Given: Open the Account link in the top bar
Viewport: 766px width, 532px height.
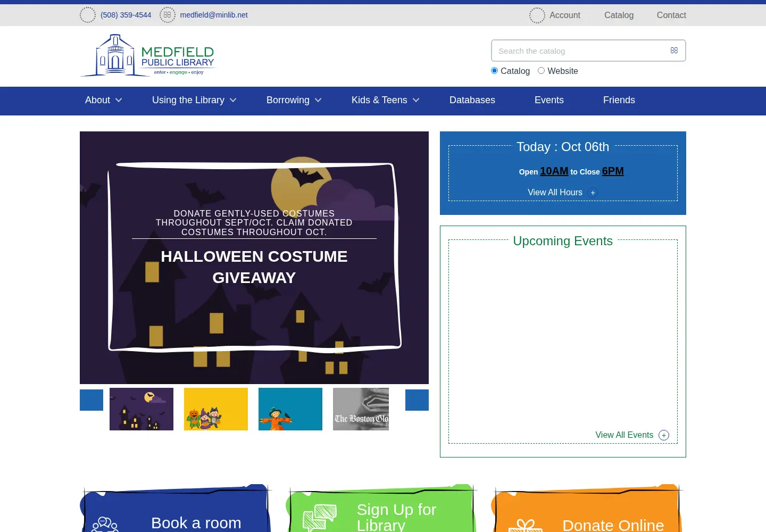Looking at the screenshot, I should pos(565,15).
